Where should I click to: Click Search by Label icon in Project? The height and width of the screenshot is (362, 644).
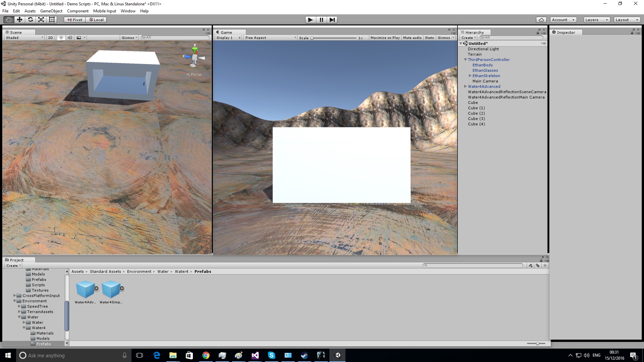point(538,265)
